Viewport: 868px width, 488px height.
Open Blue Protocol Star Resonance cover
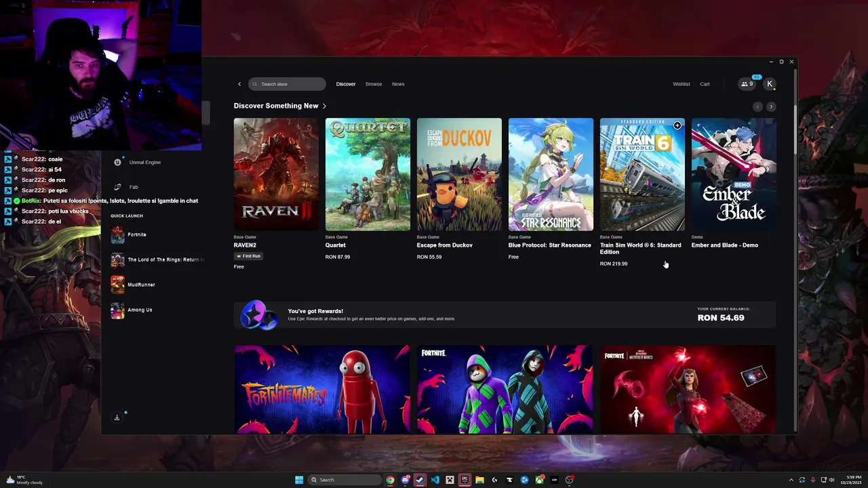point(551,174)
